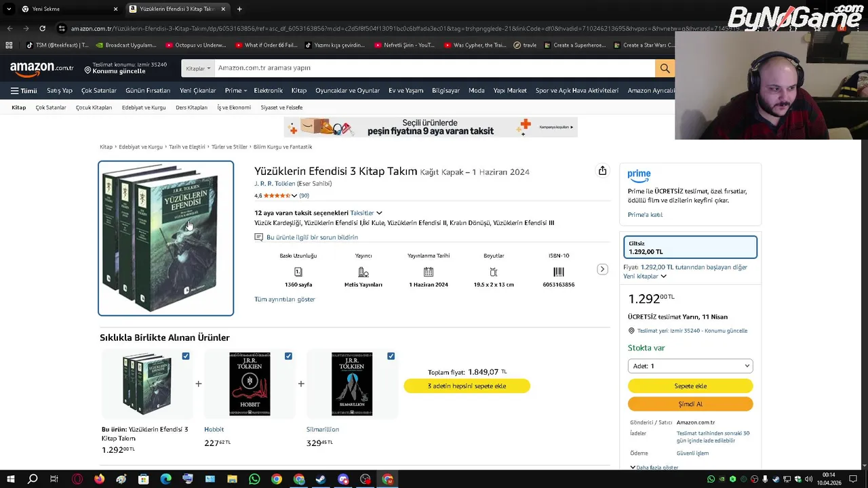
Task: Open Çocuk Kitapları submenu item
Action: [94, 107]
